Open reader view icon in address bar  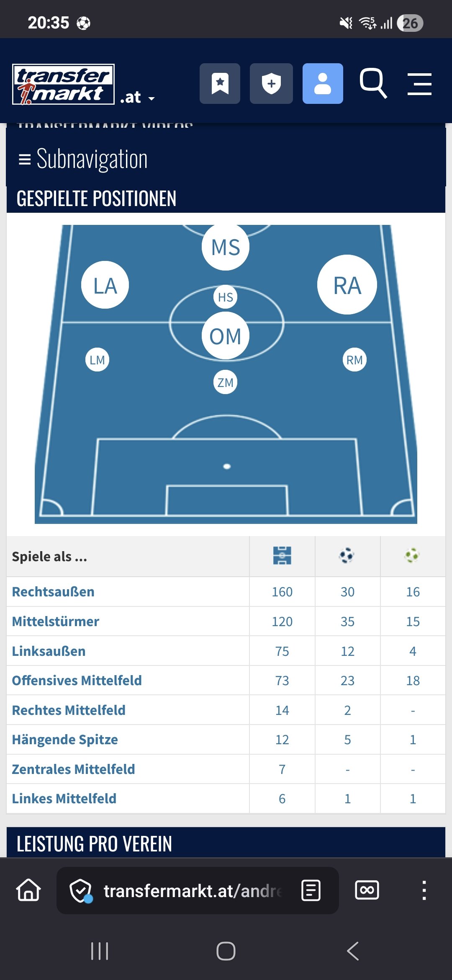click(x=311, y=890)
